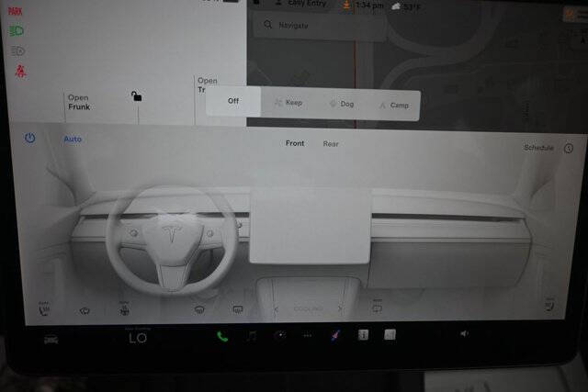Open the app right of the info icon
The height and width of the screenshot is (392, 588).
tap(390, 334)
